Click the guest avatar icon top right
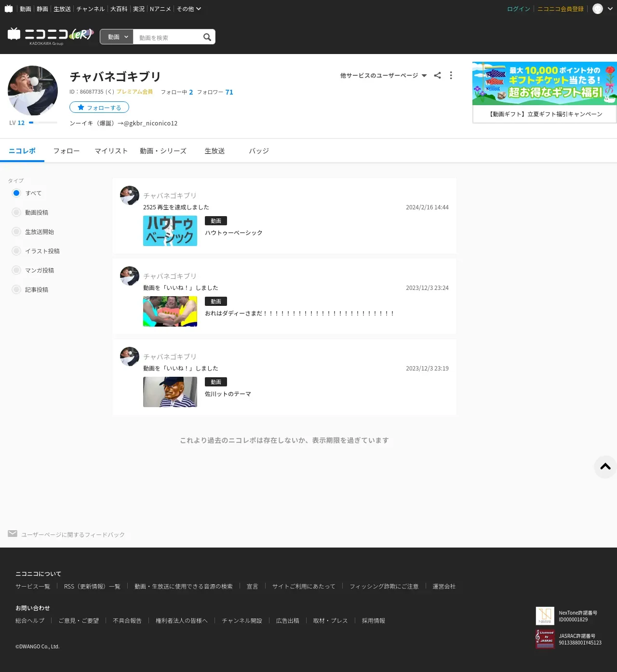Screen dimensions: 617x672 tap(598, 9)
